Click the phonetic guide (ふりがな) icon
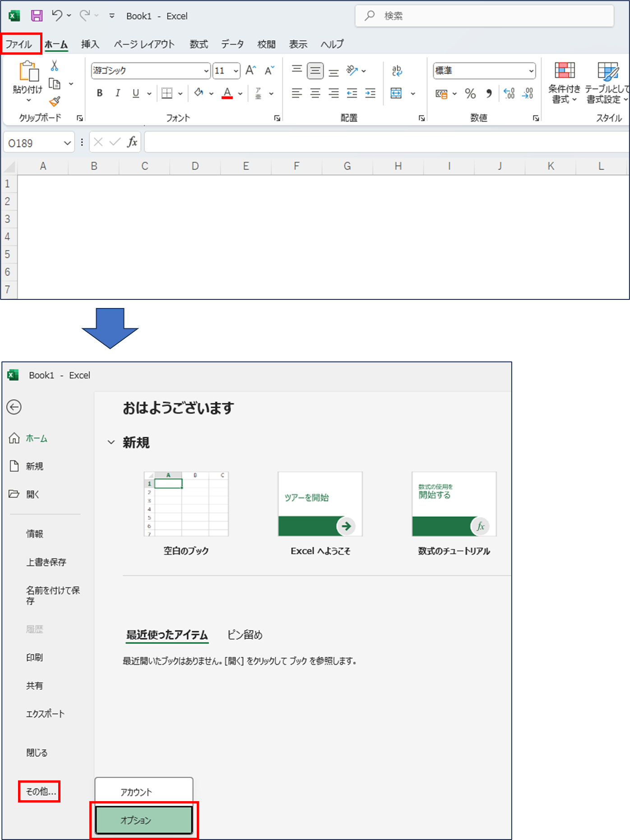The height and width of the screenshot is (840, 630). pyautogui.click(x=258, y=93)
